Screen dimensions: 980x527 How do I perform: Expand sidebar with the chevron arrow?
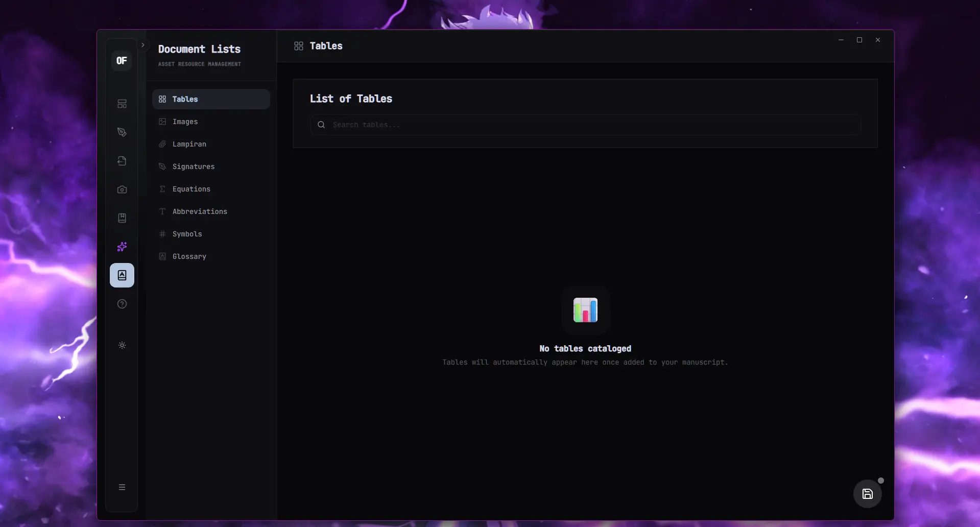coord(143,45)
